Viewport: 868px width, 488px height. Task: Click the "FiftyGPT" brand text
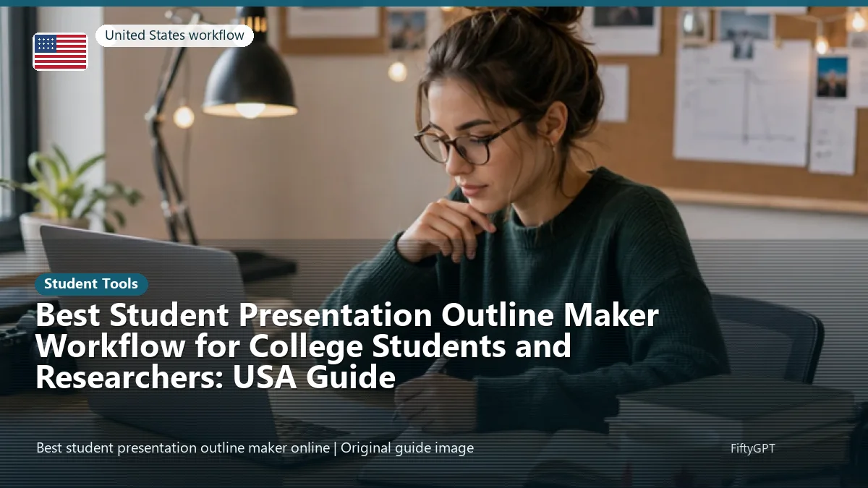(x=752, y=448)
